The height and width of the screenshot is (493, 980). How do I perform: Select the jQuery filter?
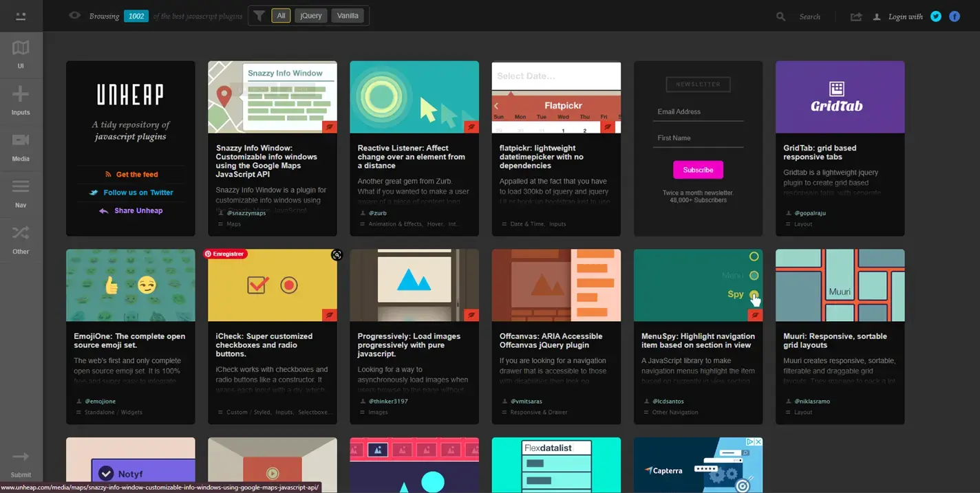pos(311,16)
